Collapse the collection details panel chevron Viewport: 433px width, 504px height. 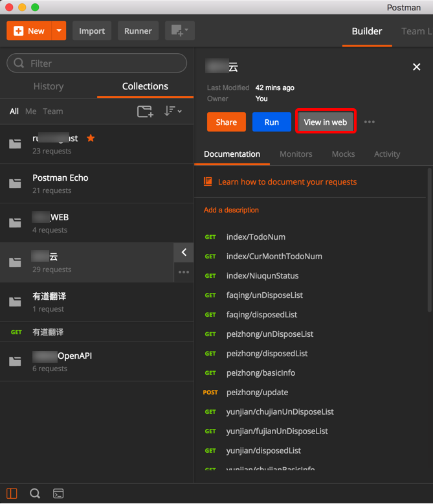[184, 252]
